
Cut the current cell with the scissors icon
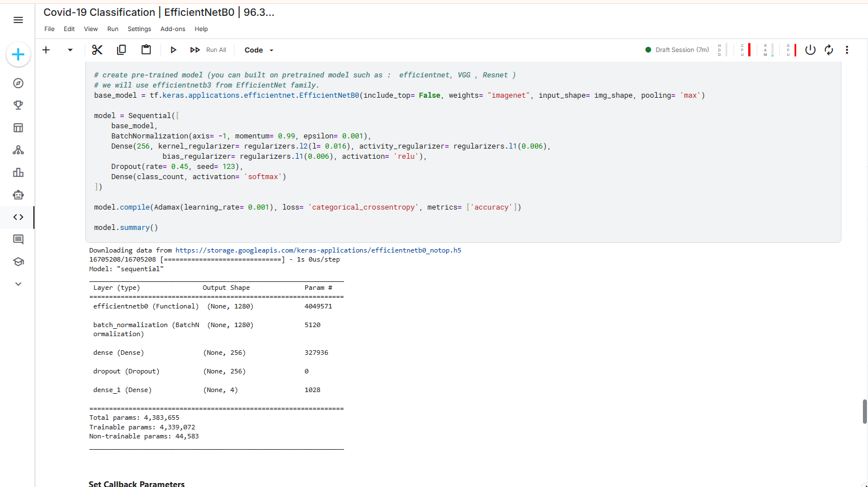coord(97,50)
